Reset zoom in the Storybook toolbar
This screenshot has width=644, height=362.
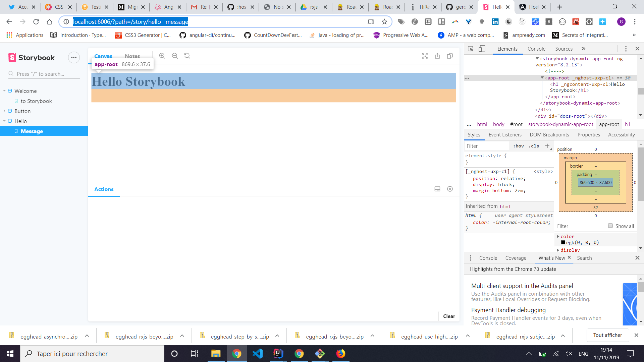(187, 56)
